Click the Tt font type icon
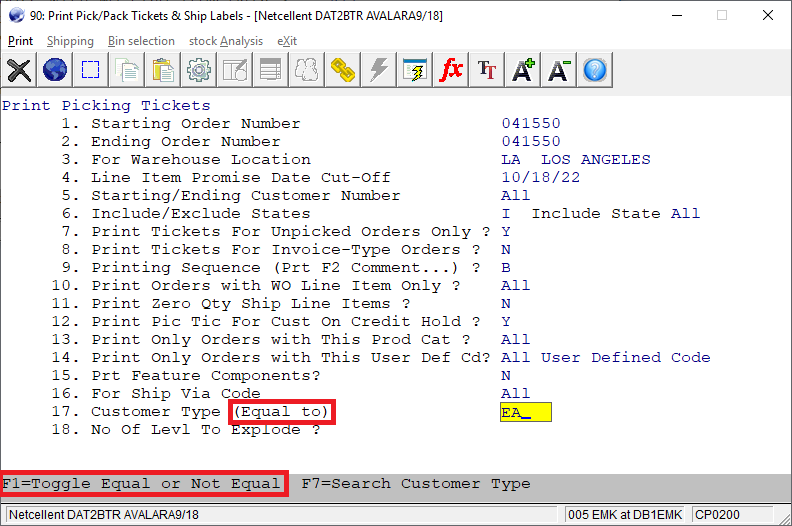The height and width of the screenshot is (526, 792). [x=486, y=70]
